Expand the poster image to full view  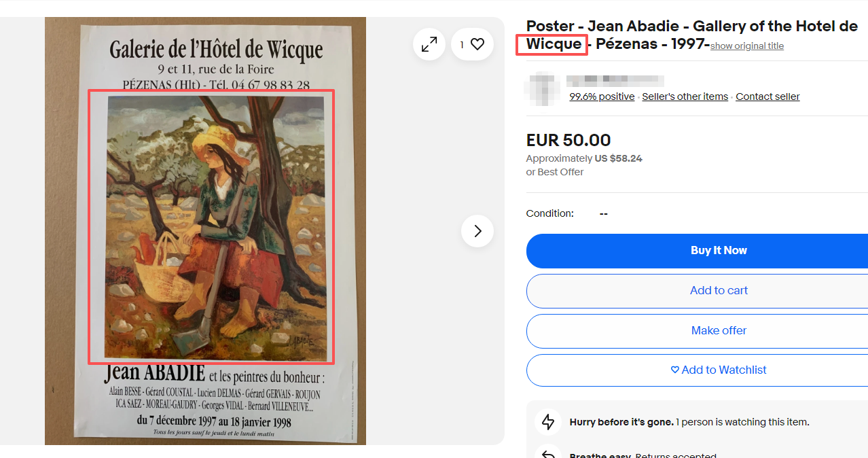pyautogui.click(x=429, y=44)
